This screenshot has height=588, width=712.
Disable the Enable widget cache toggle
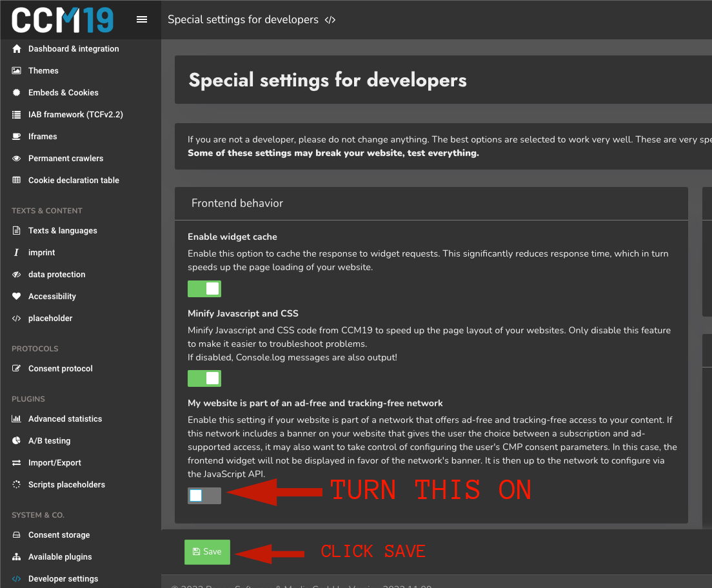click(204, 289)
